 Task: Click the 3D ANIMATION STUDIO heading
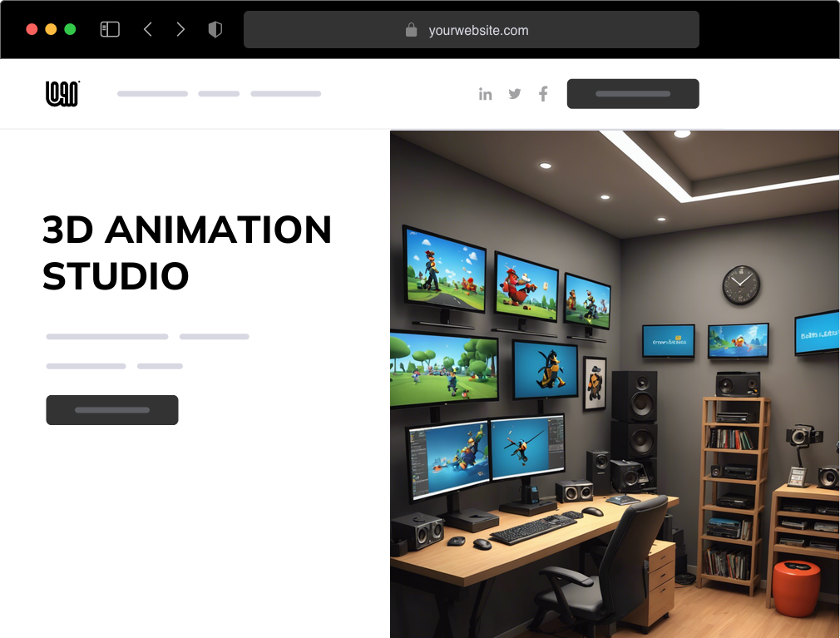[x=187, y=254]
